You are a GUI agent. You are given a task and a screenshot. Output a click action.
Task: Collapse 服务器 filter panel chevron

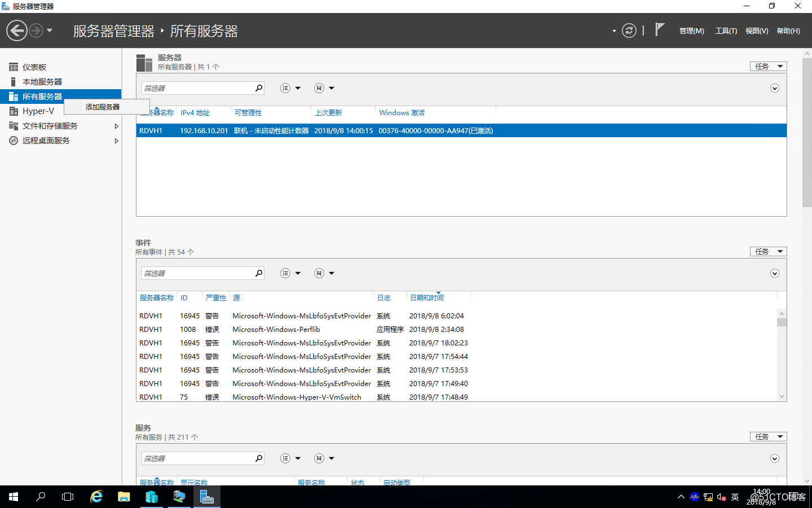[775, 88]
